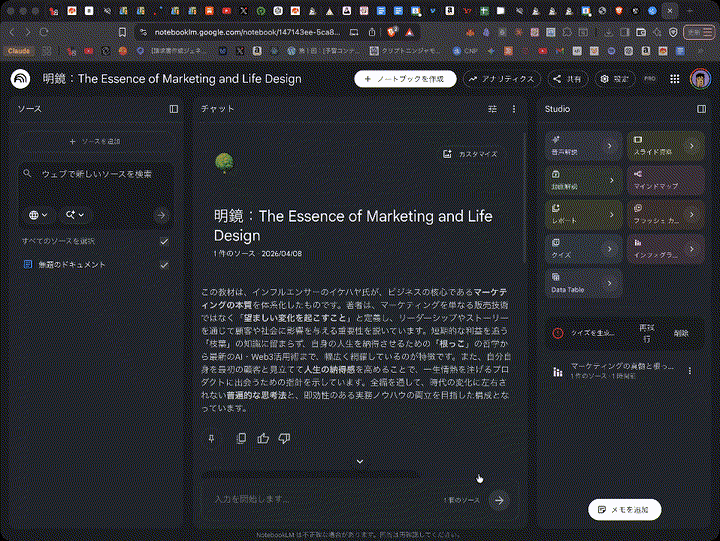This screenshot has width=720, height=541.
Task: Click the thumbs up icon under the summary
Action: tap(263, 438)
